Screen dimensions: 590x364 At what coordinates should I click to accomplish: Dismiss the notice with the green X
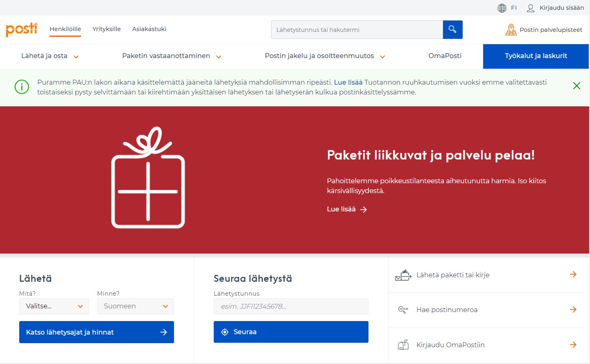[576, 85]
